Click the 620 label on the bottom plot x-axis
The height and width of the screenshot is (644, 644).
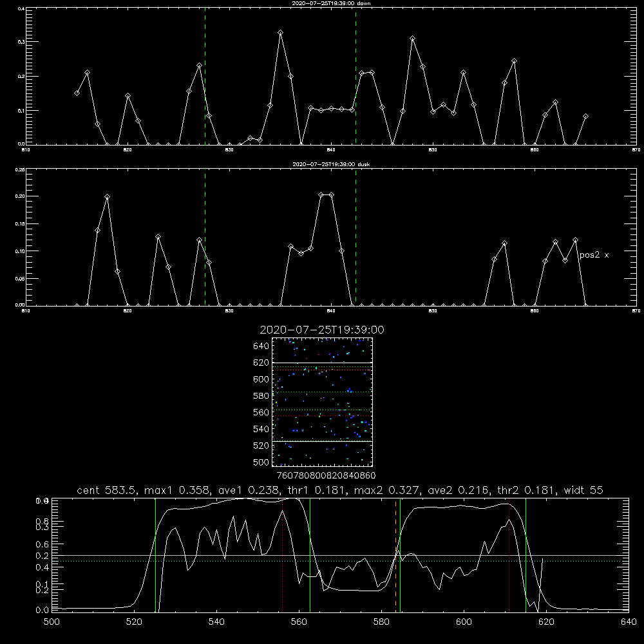tap(546, 622)
